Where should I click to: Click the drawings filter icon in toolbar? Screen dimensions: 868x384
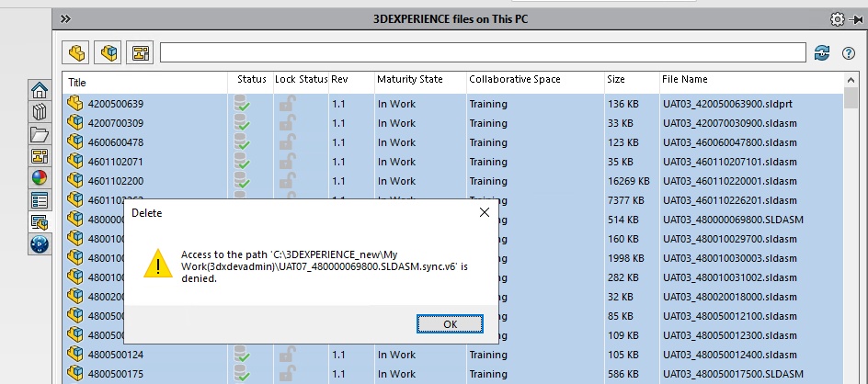[140, 53]
